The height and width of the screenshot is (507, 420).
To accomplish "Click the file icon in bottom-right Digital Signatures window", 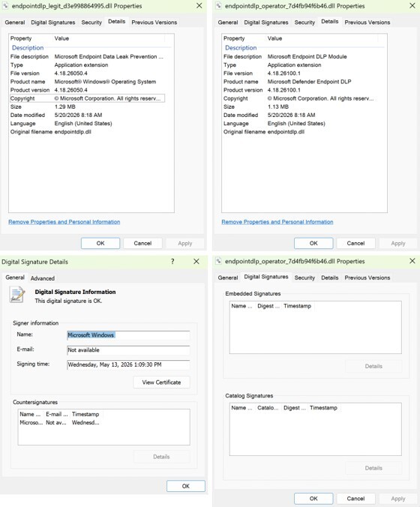I will (x=219, y=261).
